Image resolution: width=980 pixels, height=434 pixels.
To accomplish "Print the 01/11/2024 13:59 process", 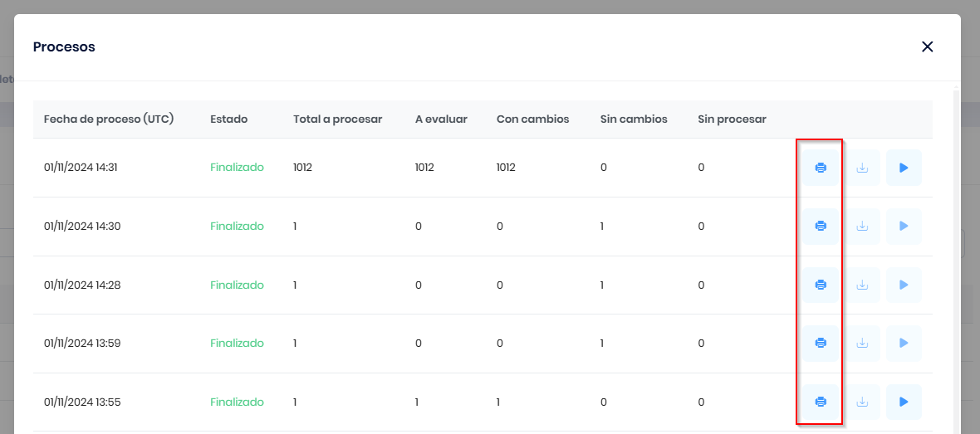I will 821,343.
